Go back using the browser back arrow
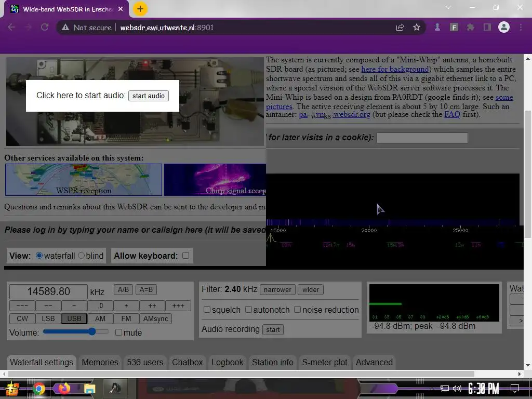532x399 pixels. 11,27
